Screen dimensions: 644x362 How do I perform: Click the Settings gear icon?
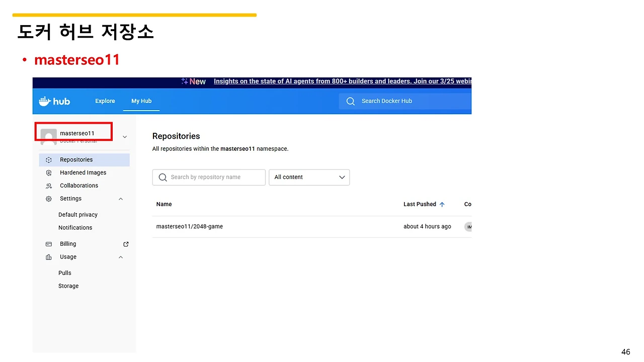coord(49,199)
